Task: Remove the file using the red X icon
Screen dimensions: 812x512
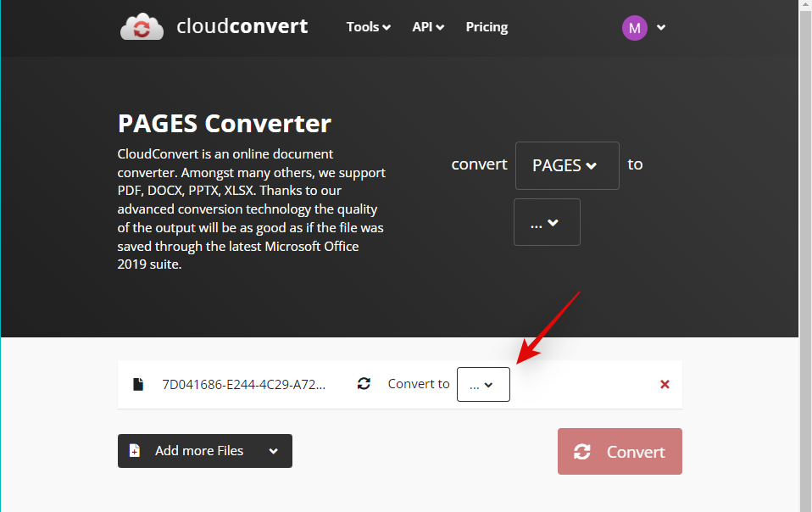Action: click(x=665, y=384)
